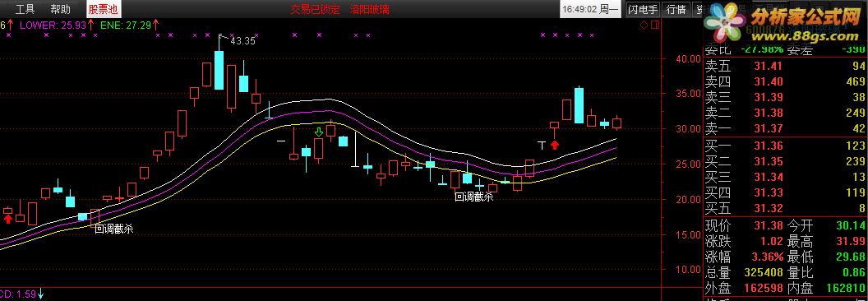Click the red split-window square icon

pos(655,25)
